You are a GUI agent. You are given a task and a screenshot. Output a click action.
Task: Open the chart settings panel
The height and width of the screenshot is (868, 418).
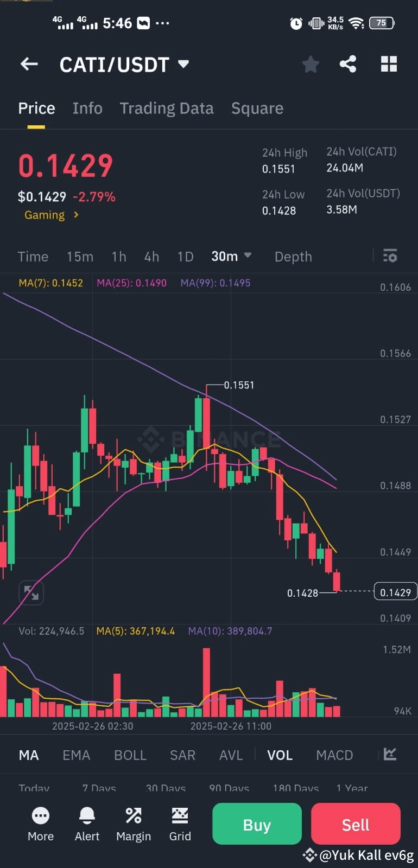pos(390,256)
